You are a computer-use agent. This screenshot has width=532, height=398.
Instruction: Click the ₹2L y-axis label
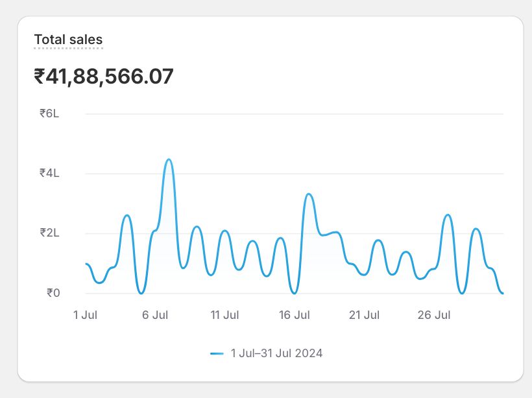(49, 233)
